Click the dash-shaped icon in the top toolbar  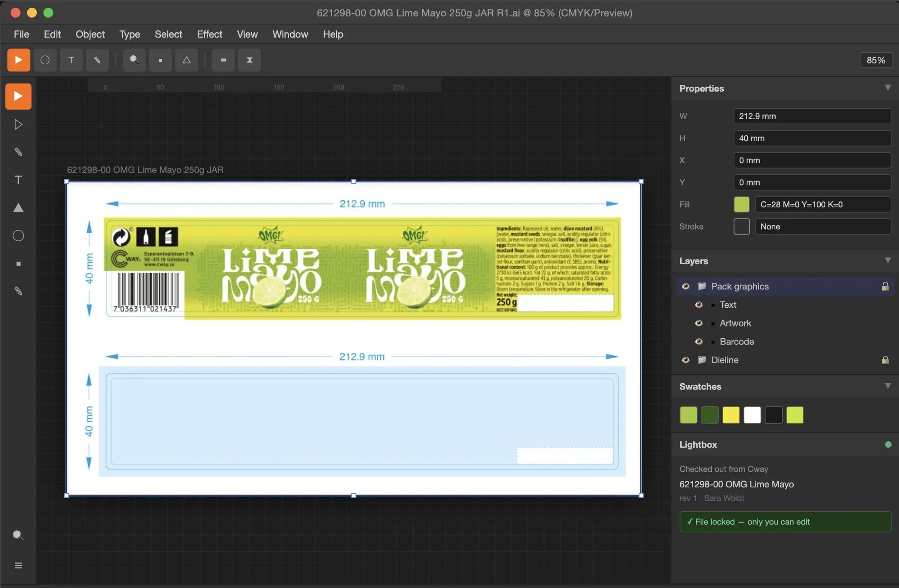pyautogui.click(x=223, y=60)
